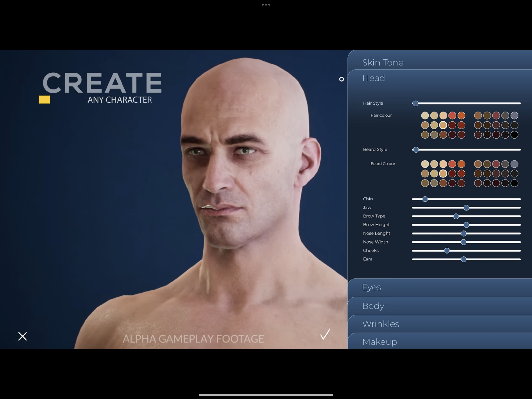Click the 'Brow Type' label

pyautogui.click(x=374, y=216)
